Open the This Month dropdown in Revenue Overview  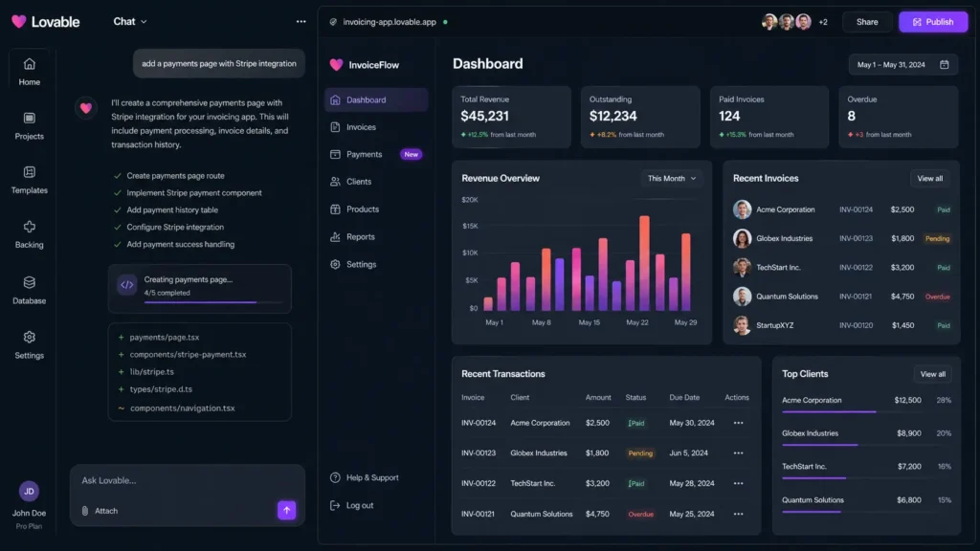[671, 178]
